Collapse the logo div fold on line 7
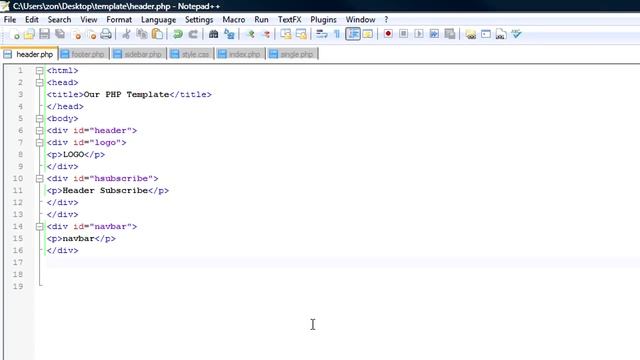Screen dimensions: 640x360 tap(40, 143)
